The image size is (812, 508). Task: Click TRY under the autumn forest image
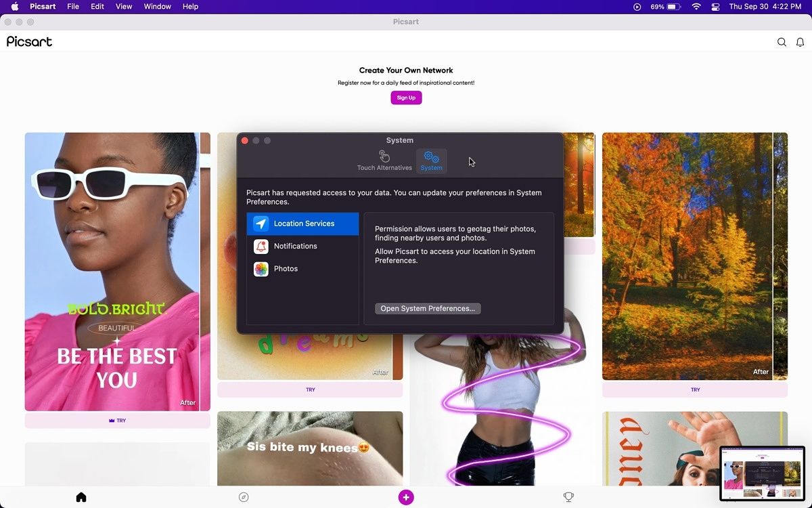point(695,389)
